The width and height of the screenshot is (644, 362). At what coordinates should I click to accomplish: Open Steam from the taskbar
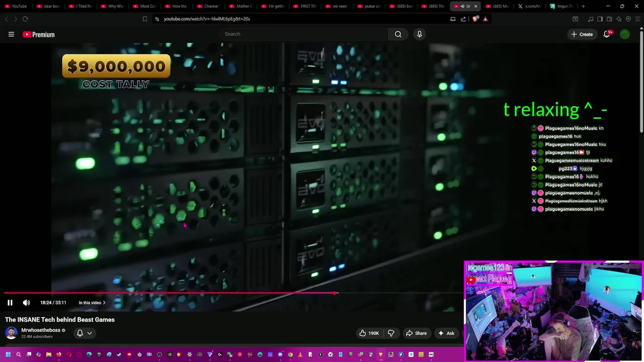coord(119,354)
